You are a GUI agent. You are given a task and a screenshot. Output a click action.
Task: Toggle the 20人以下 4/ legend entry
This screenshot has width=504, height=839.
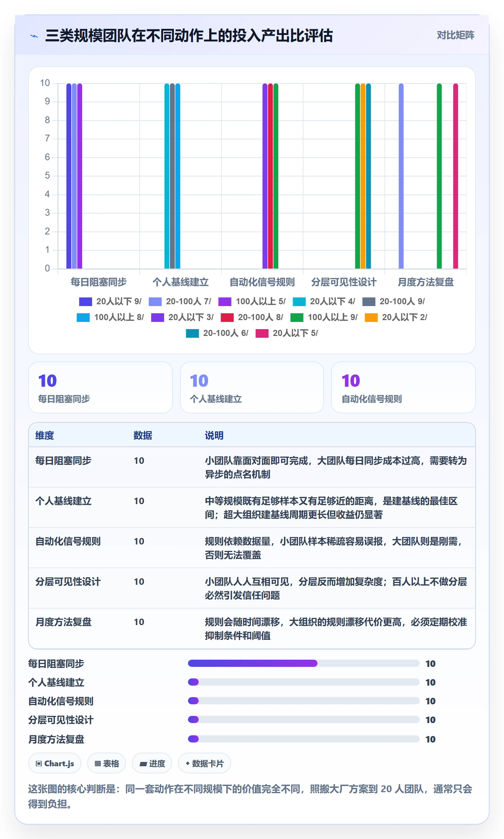coord(324,302)
